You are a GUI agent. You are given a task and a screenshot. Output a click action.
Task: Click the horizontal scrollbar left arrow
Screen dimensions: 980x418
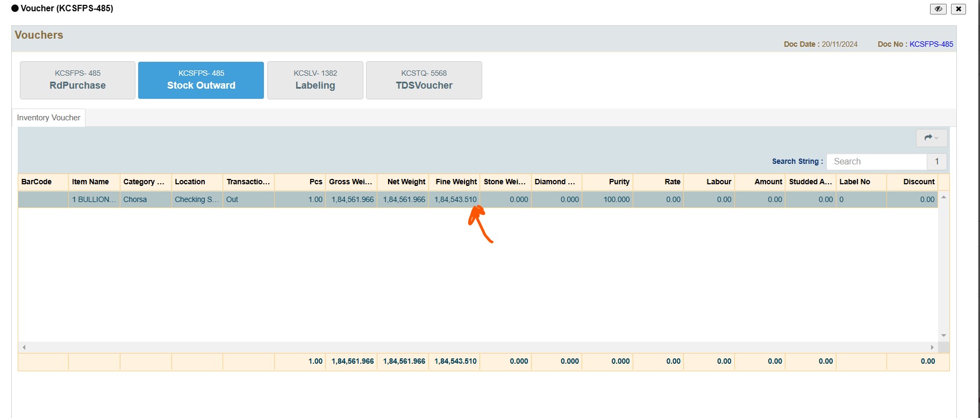24,348
